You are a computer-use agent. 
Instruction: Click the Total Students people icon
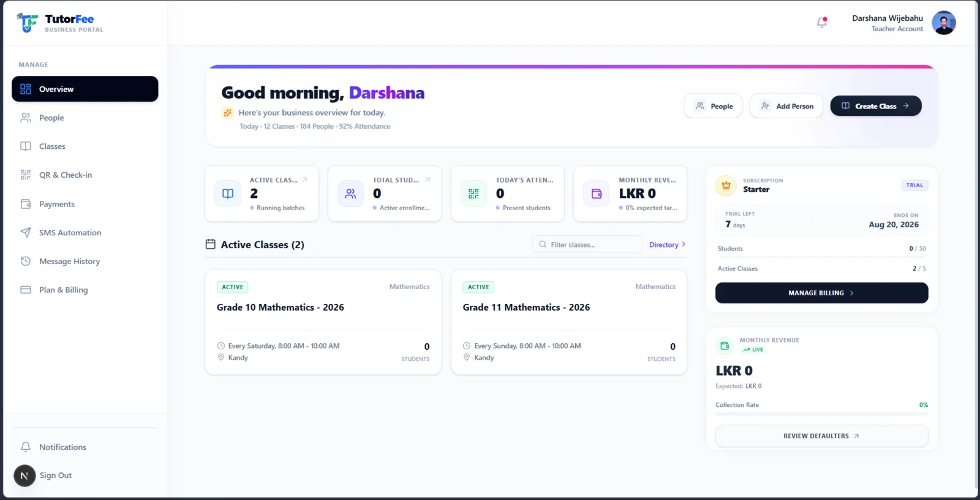pyautogui.click(x=350, y=194)
